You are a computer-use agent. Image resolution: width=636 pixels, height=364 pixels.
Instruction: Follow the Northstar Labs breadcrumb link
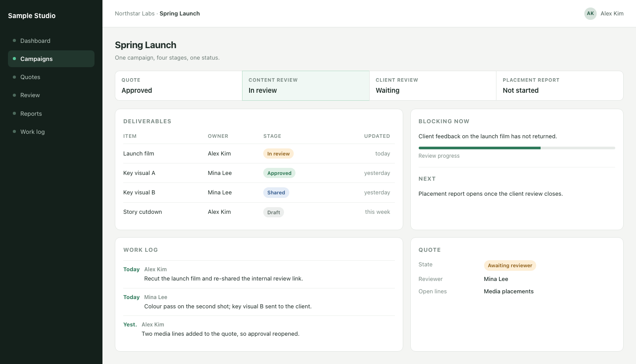coord(135,14)
